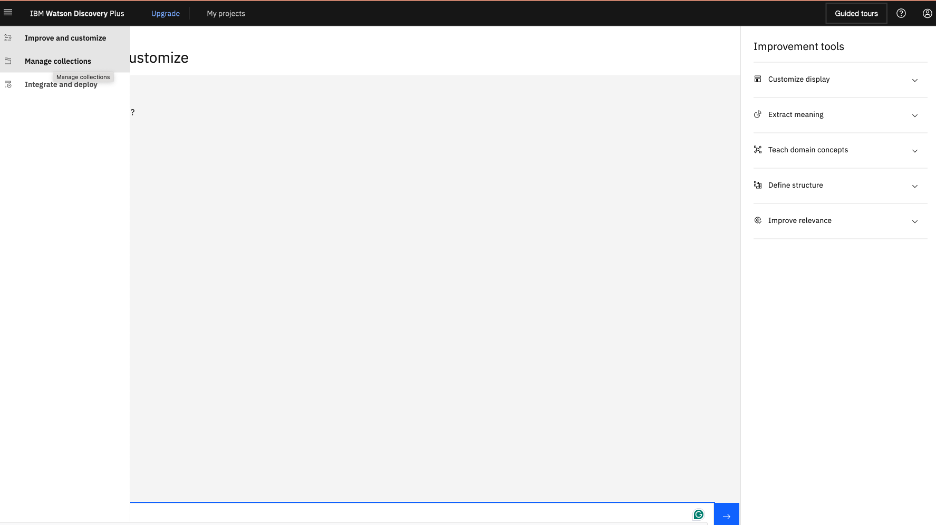Click the Define structure icon
Image resolution: width=936 pixels, height=526 pixels.
coord(758,185)
